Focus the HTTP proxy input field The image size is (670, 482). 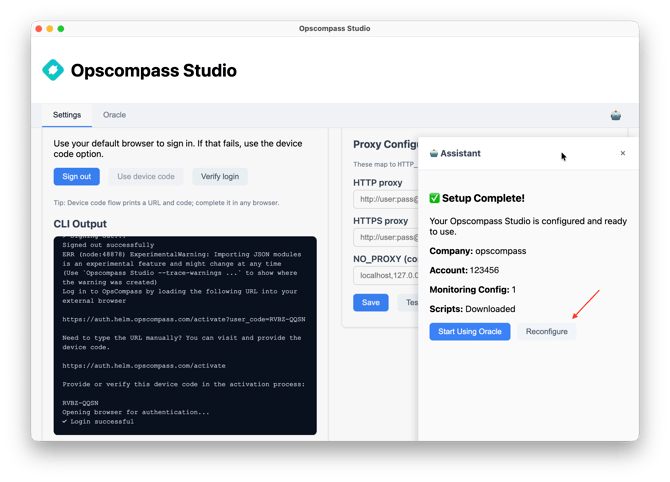tap(385, 201)
